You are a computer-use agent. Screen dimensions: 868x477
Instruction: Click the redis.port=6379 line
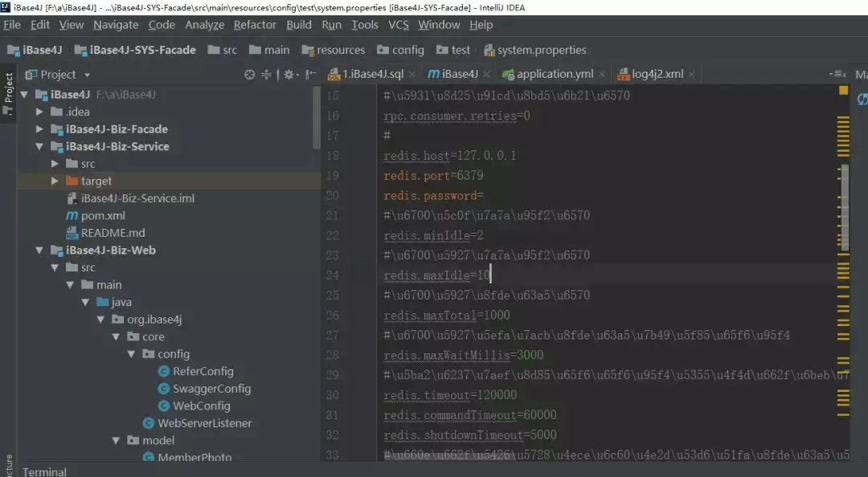pyautogui.click(x=433, y=175)
